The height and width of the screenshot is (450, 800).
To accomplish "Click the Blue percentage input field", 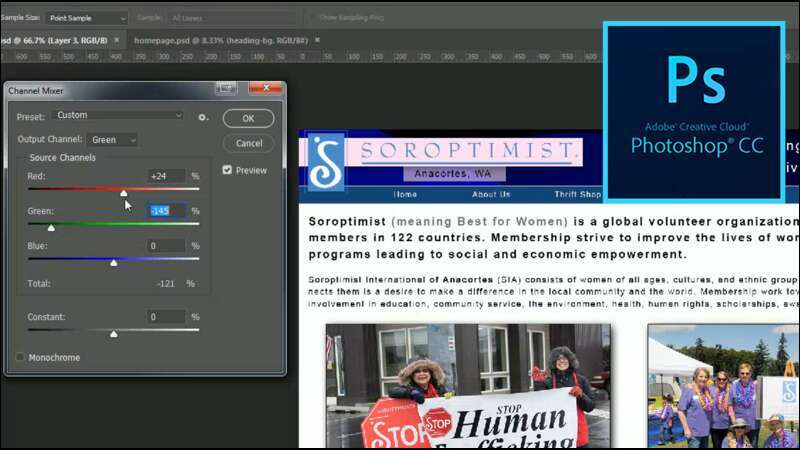I will tap(166, 246).
